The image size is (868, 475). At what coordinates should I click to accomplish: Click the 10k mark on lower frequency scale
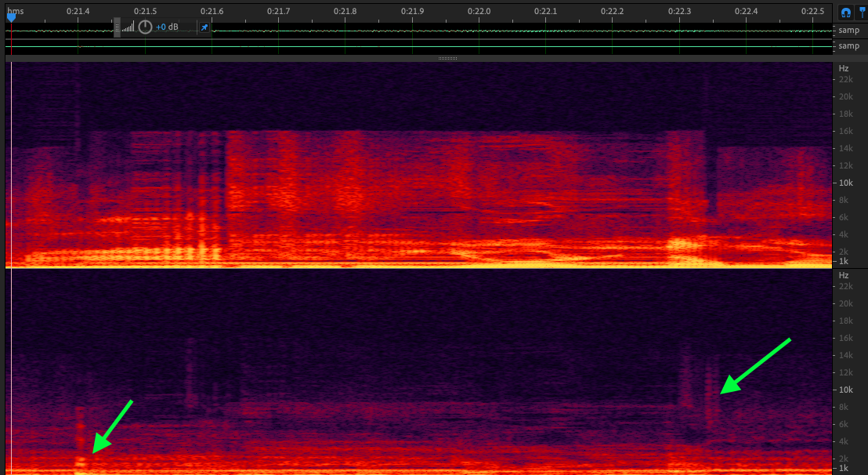point(845,390)
